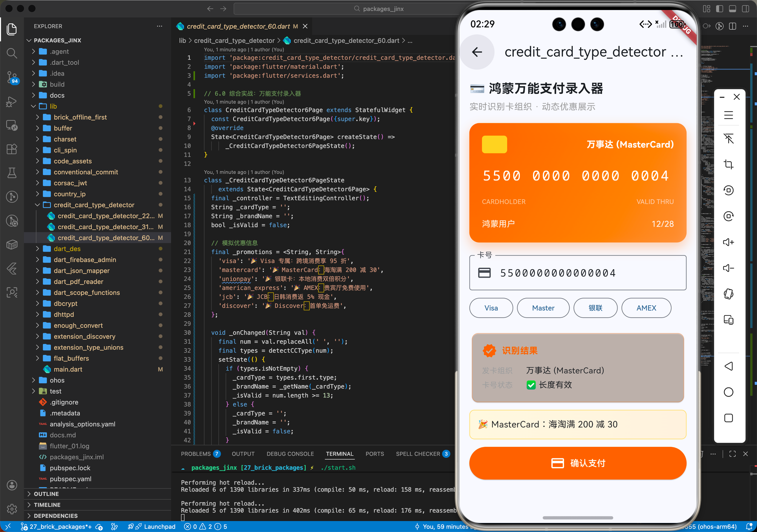Click the 卡号 card number input field

point(578,273)
